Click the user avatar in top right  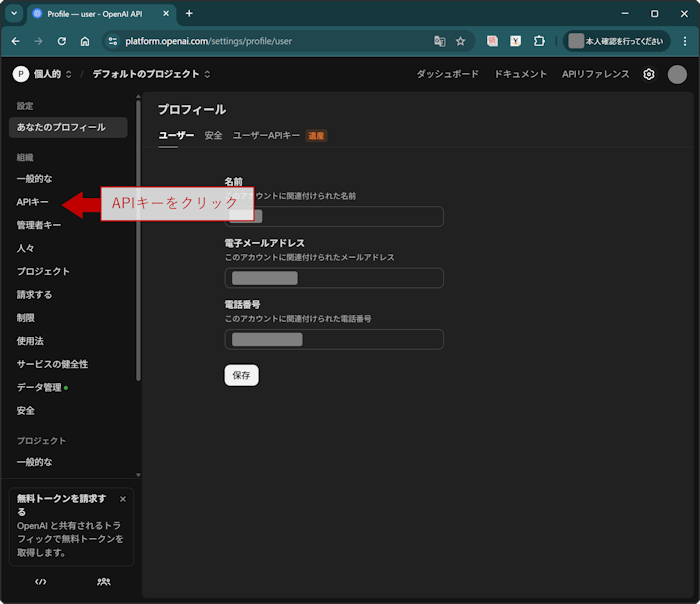(x=677, y=74)
